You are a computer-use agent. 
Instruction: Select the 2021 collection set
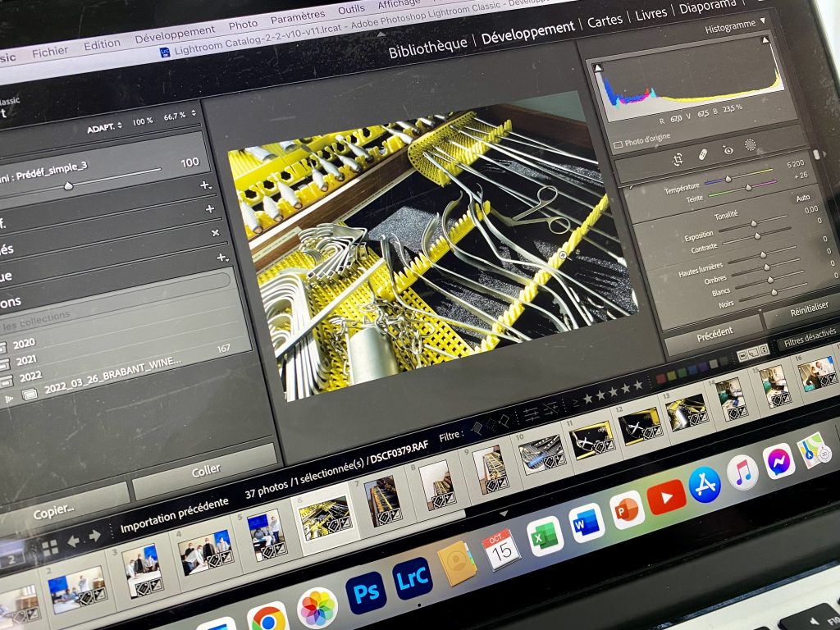click(25, 360)
